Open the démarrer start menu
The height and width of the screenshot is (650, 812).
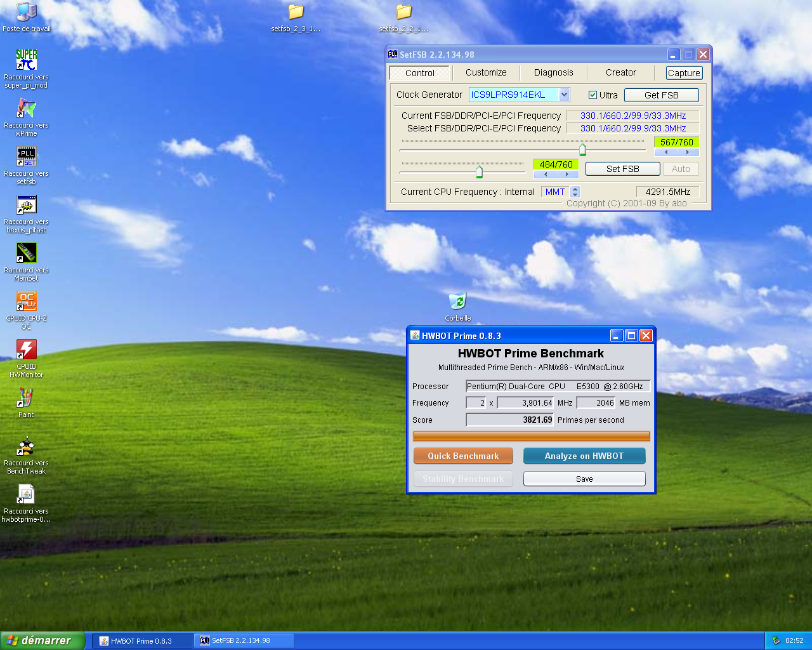click(42, 640)
